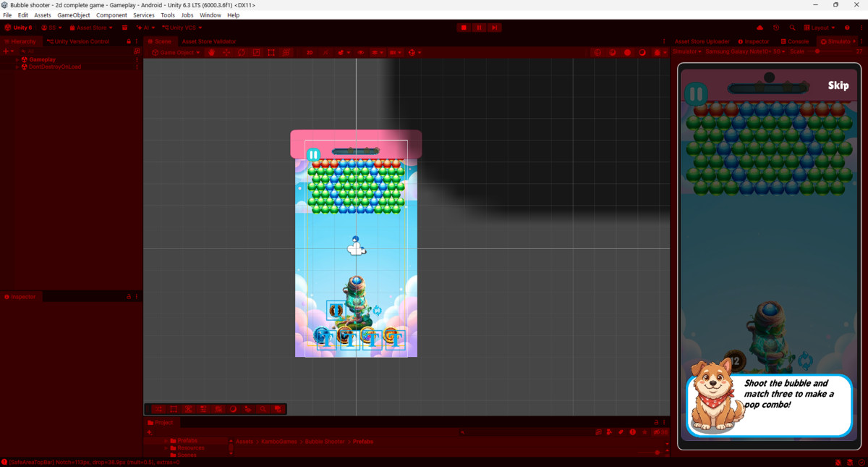The height and width of the screenshot is (467, 868).
Task: Click Skip in the game tutorial
Action: click(838, 85)
